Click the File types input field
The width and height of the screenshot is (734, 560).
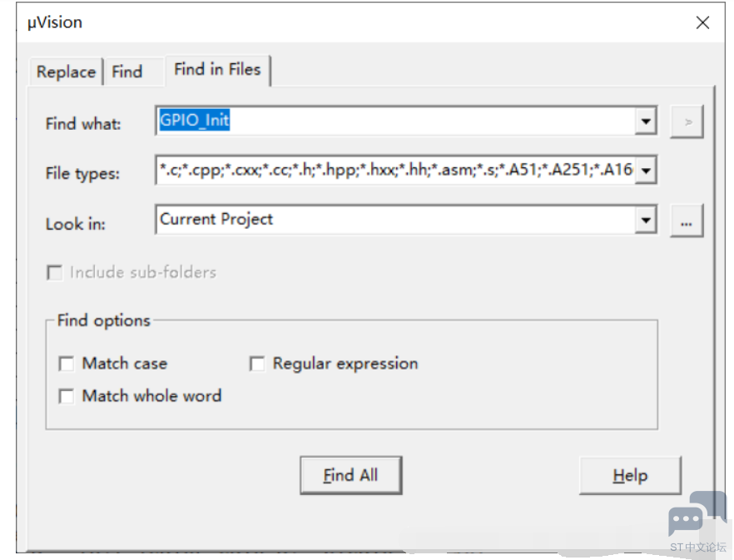click(395, 170)
